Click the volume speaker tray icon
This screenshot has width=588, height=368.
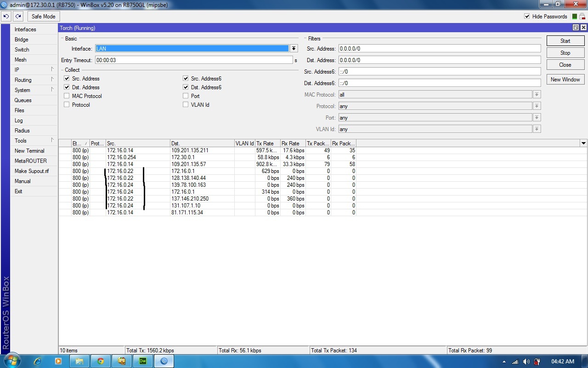pyautogui.click(x=526, y=362)
